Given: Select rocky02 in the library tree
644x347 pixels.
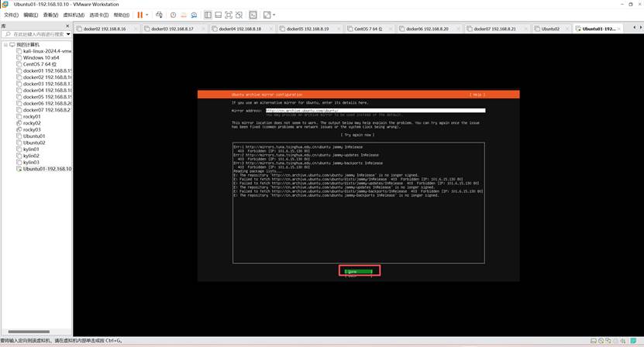Looking at the screenshot, I should coord(29,123).
